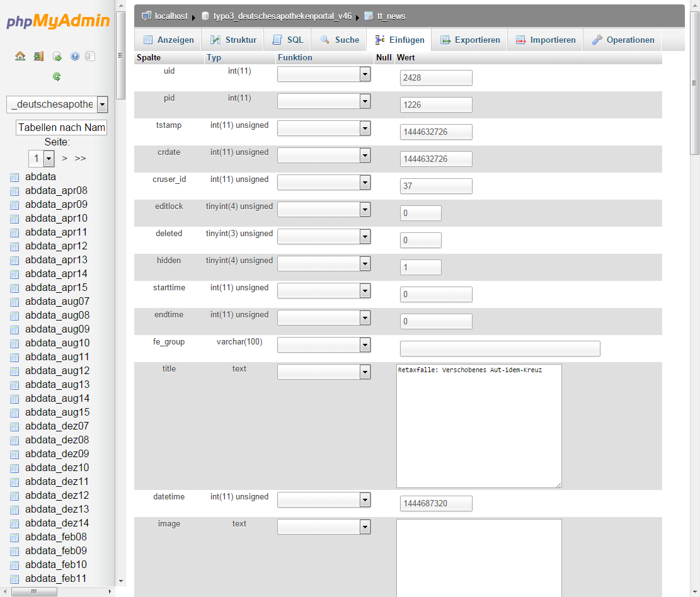
Task: Open phpMyAdmin documentation help icon
Action: point(75,56)
